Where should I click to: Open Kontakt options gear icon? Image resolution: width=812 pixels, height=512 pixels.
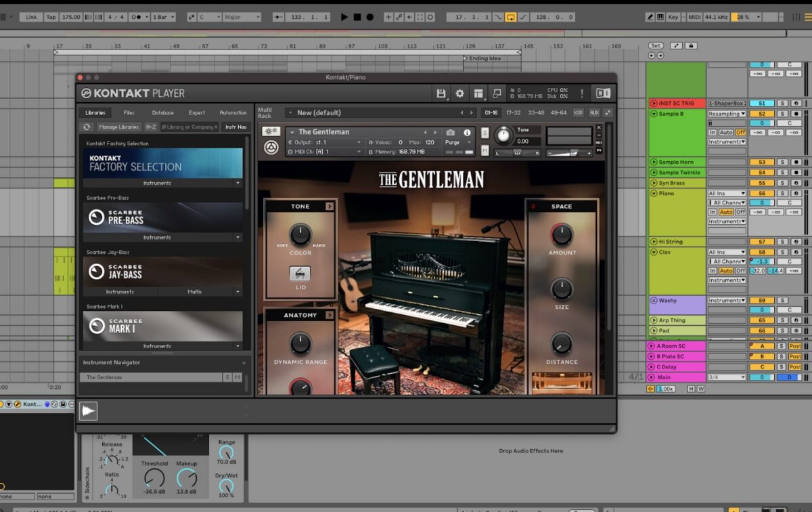[460, 93]
